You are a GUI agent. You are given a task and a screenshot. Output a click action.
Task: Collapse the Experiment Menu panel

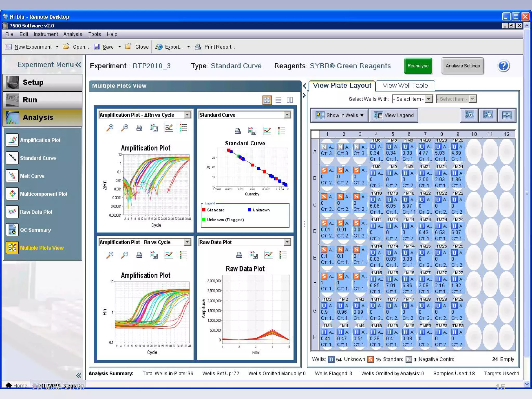(x=78, y=64)
